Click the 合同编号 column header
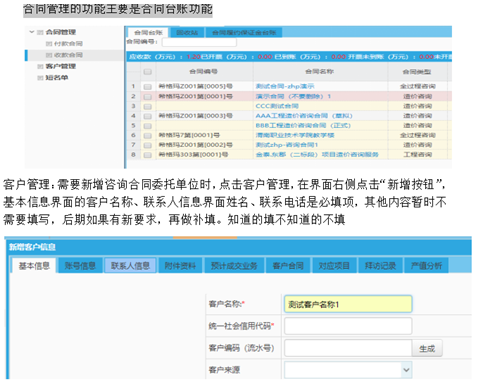 tap(204, 71)
